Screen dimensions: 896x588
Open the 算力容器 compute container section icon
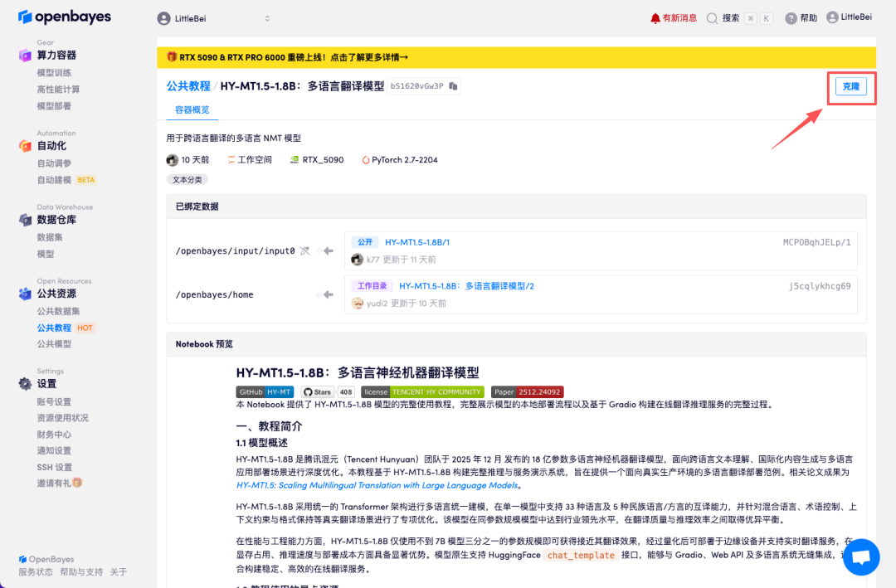click(x=24, y=55)
